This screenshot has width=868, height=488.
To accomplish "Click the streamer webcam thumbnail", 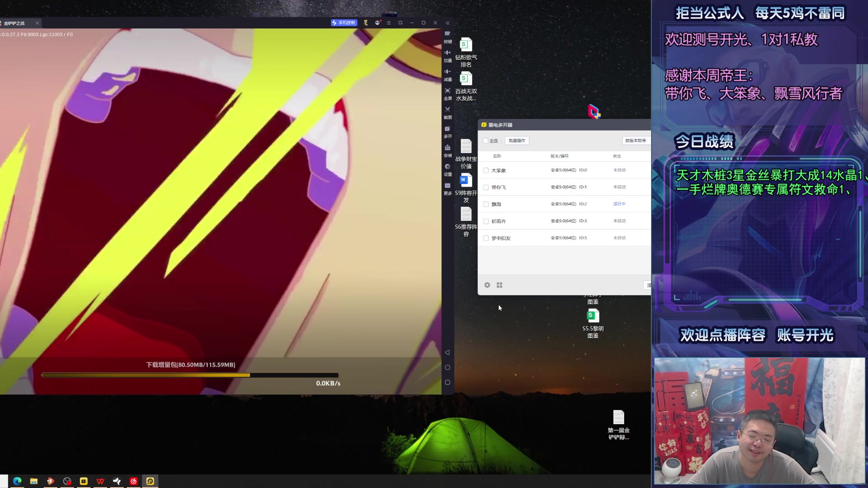I will click(x=759, y=421).
